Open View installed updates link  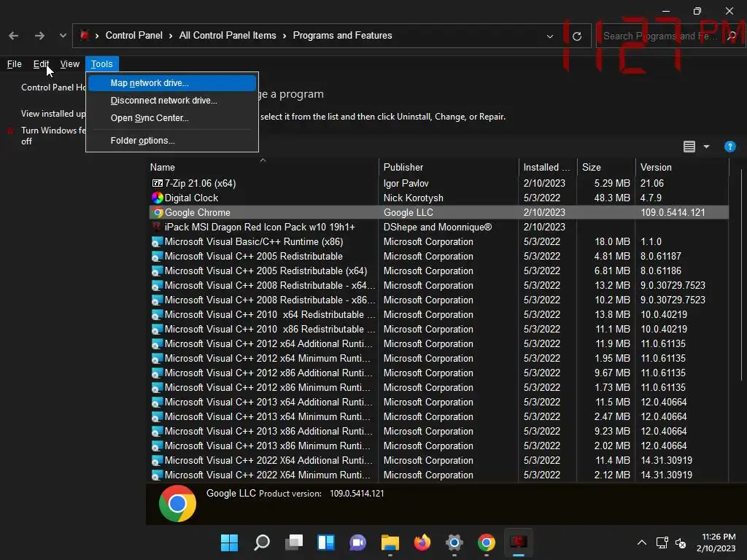tap(53, 114)
